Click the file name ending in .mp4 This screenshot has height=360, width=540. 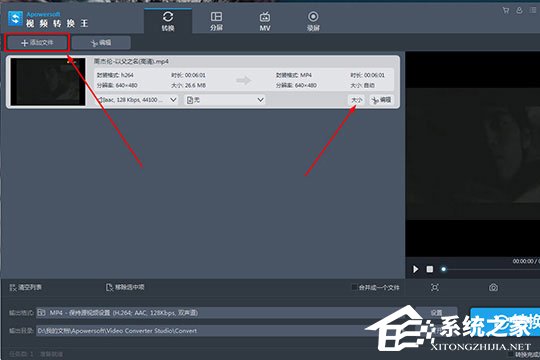131,61
